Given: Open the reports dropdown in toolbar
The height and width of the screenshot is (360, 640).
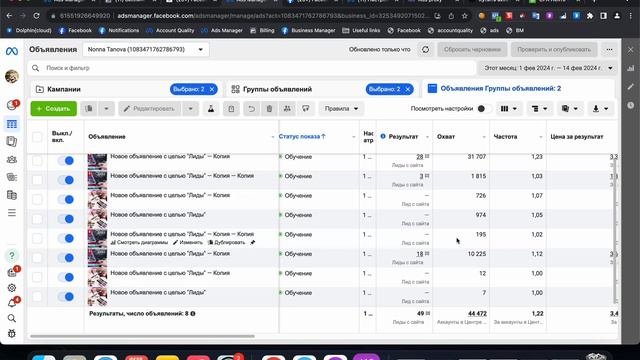Looking at the screenshot, I should coord(569,109).
